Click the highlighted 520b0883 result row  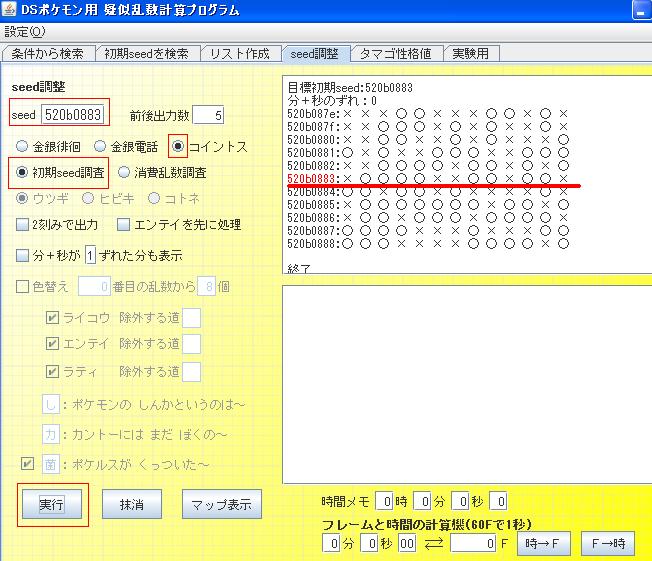click(427, 179)
